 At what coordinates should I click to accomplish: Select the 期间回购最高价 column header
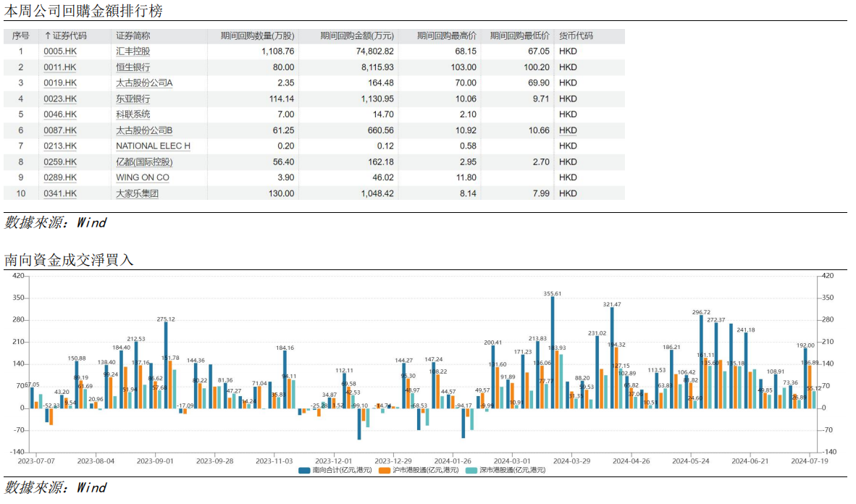[x=447, y=36]
